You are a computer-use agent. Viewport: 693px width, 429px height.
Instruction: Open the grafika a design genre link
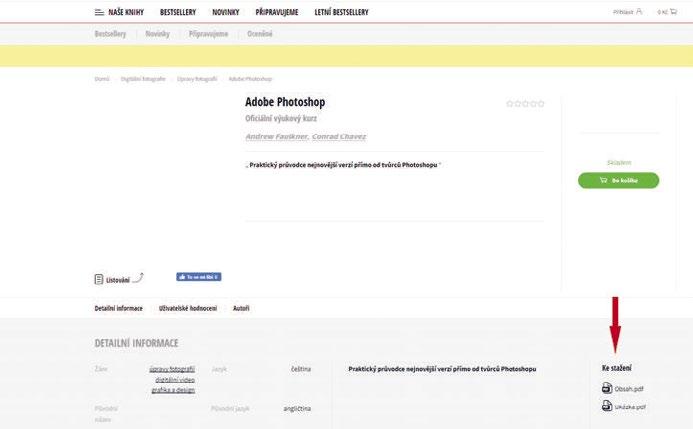(x=173, y=390)
